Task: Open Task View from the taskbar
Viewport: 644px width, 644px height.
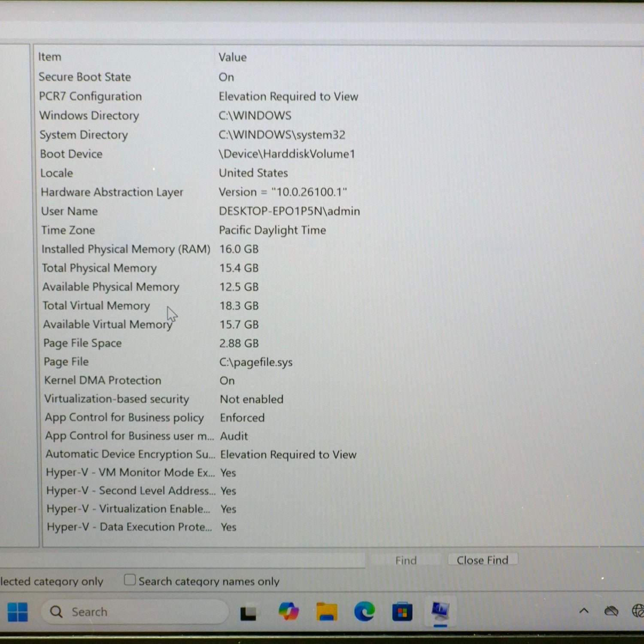Action: pyautogui.click(x=248, y=613)
